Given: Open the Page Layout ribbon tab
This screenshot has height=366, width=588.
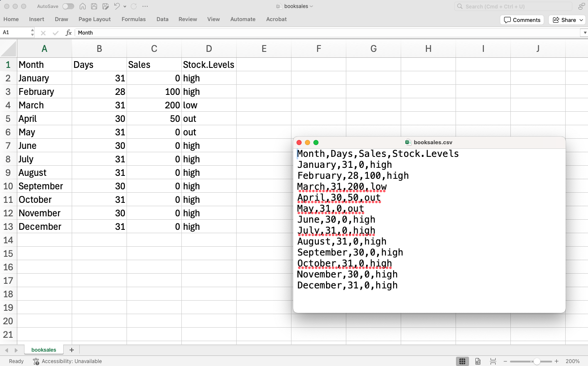Looking at the screenshot, I should coord(94,19).
